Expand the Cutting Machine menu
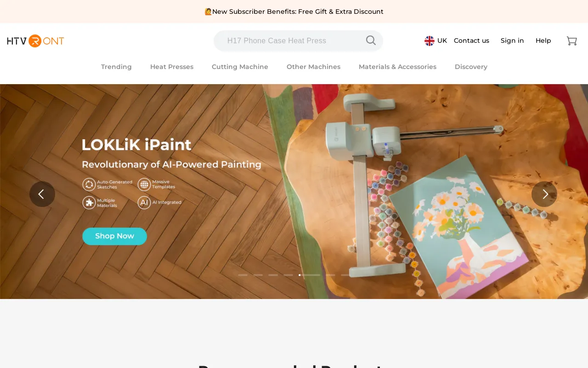Image resolution: width=588 pixels, height=368 pixels. [x=240, y=67]
